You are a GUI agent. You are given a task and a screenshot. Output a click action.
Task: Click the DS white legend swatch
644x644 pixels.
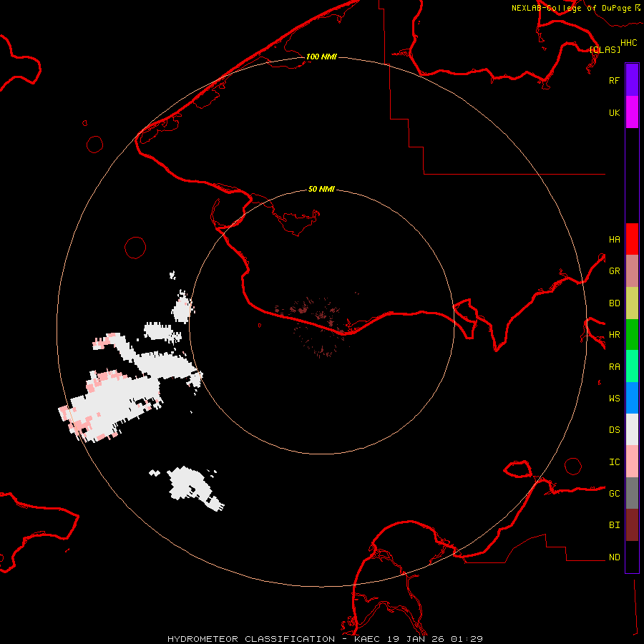(632, 429)
